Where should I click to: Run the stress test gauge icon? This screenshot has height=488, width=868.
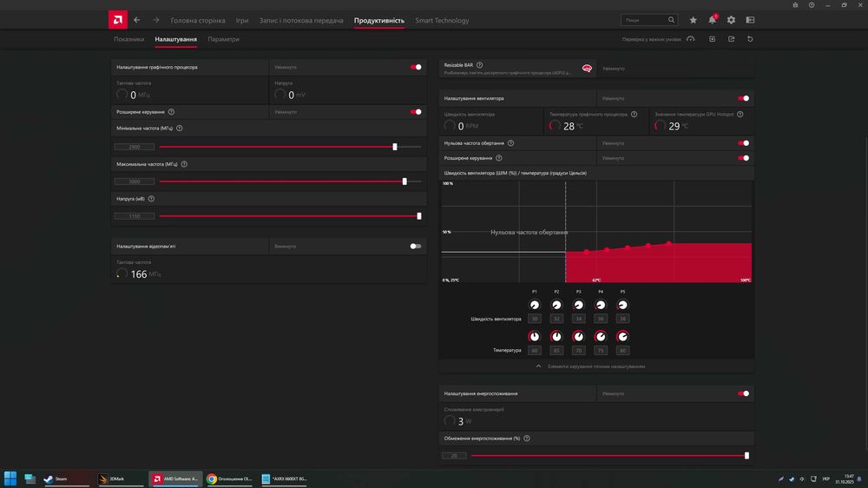[x=691, y=39]
